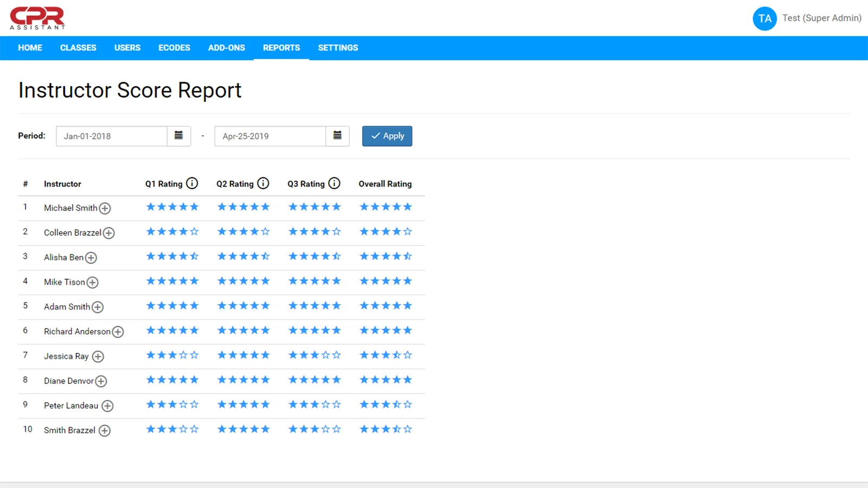Click the Test (Super Admin) account name

coord(821,18)
